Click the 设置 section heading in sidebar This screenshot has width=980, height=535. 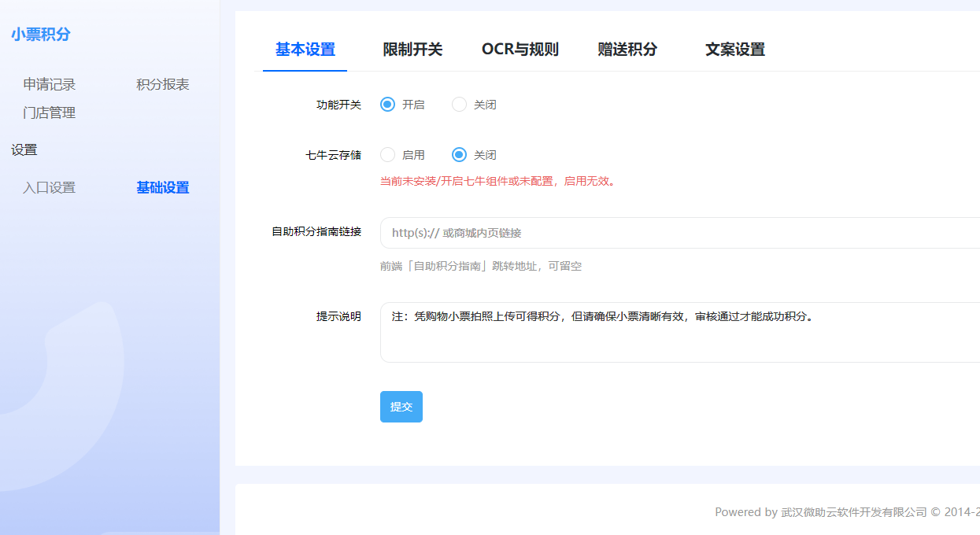24,150
